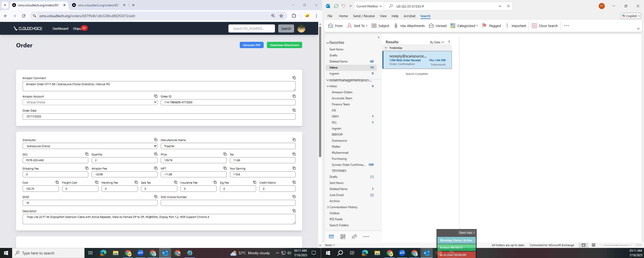Copy the Disti Invoice Number value

(x=294, y=197)
